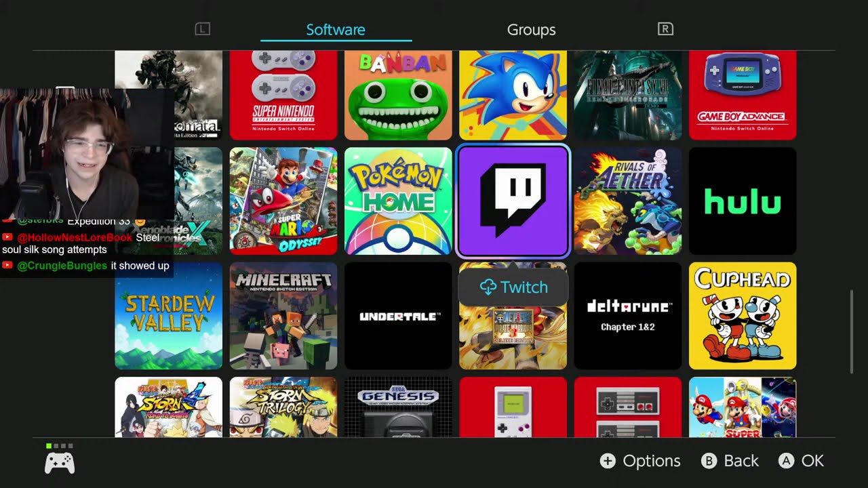Open the Sega Genesis collection

pyautogui.click(x=398, y=407)
